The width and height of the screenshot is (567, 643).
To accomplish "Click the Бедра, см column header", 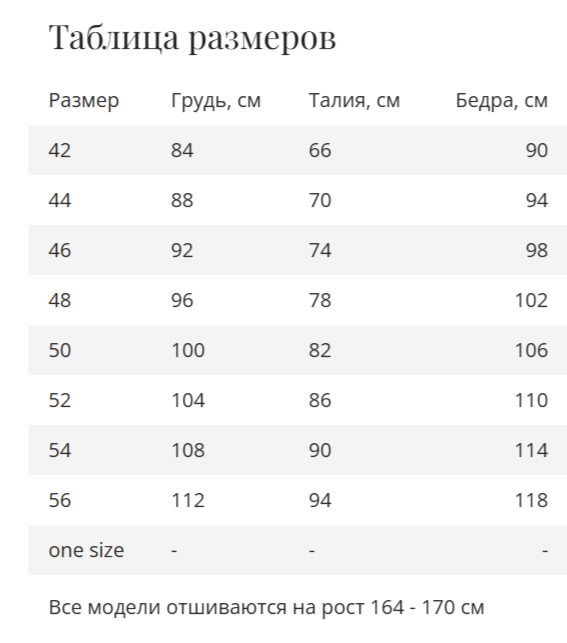I will [x=502, y=100].
